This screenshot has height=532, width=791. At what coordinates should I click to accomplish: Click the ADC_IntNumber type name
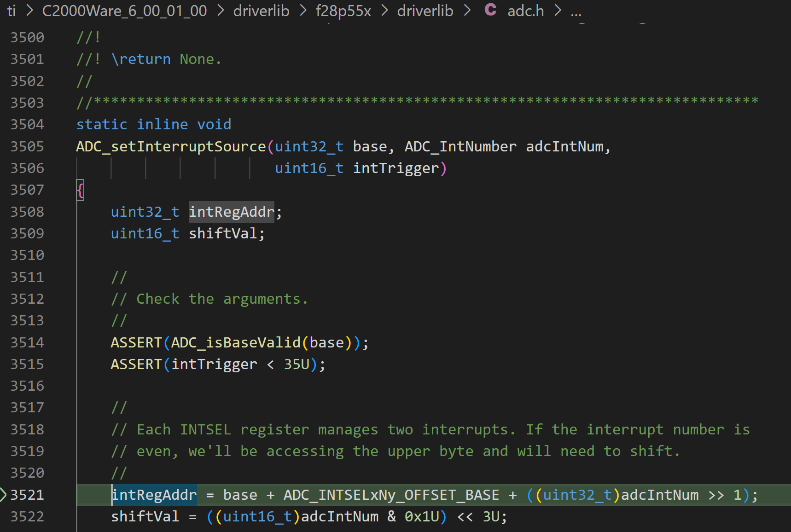click(460, 147)
